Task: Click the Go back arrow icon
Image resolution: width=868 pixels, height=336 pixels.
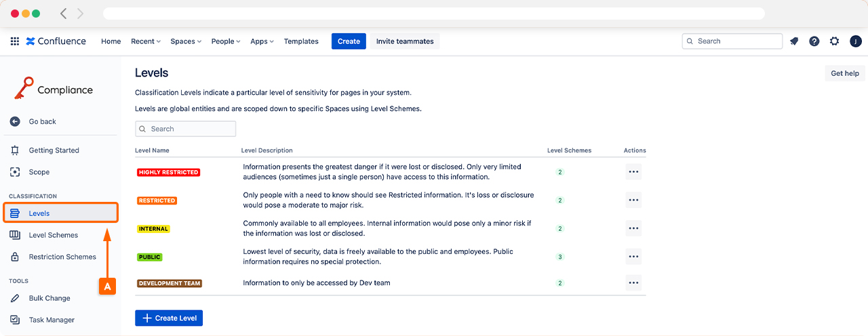Action: coord(15,122)
